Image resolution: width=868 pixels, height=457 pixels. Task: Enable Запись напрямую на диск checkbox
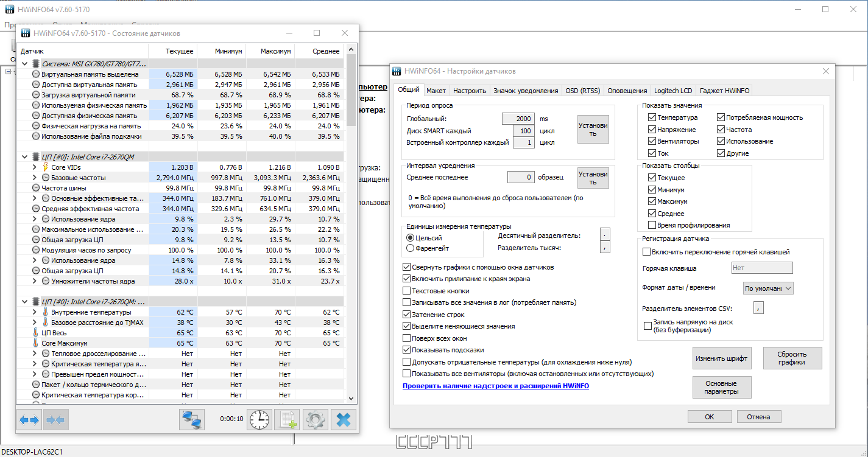point(647,326)
